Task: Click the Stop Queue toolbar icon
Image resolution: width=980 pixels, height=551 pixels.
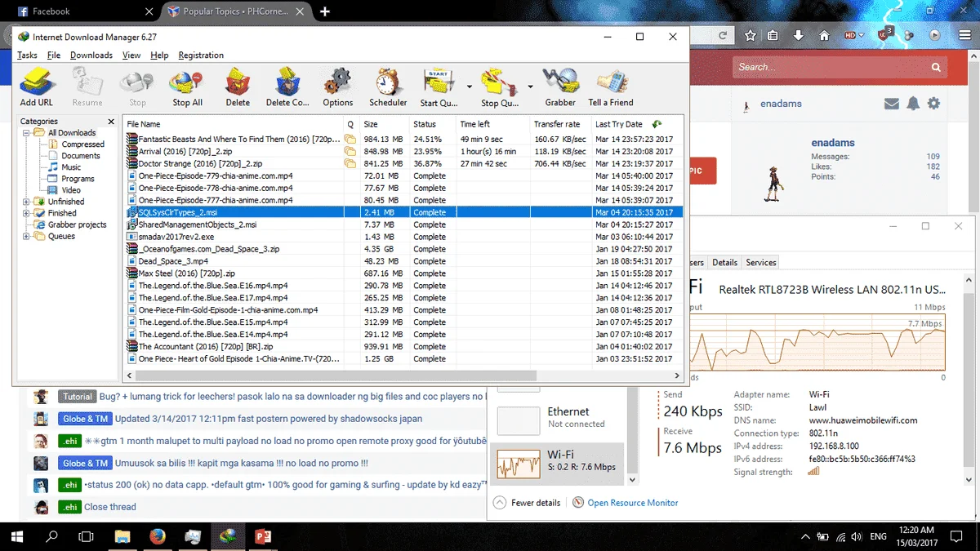Action: click(500, 88)
